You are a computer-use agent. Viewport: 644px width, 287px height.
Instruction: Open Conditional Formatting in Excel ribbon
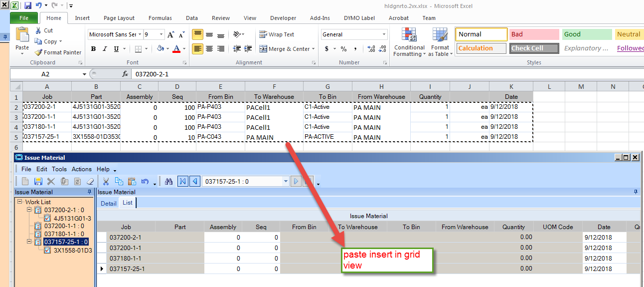pyautogui.click(x=409, y=42)
